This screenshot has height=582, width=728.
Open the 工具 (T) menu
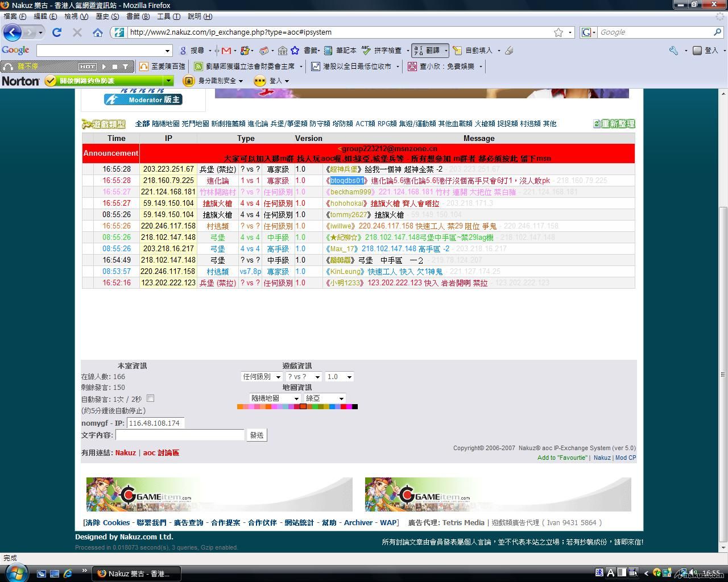tap(168, 16)
